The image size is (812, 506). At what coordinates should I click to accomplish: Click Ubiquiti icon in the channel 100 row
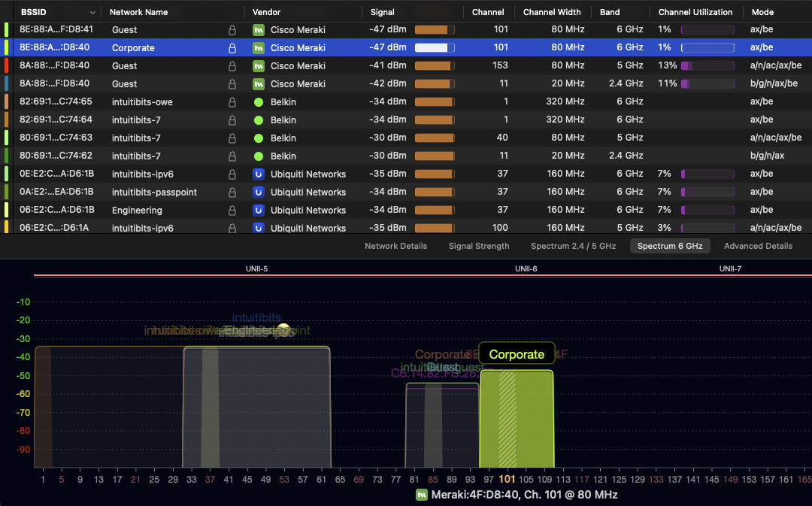point(259,228)
